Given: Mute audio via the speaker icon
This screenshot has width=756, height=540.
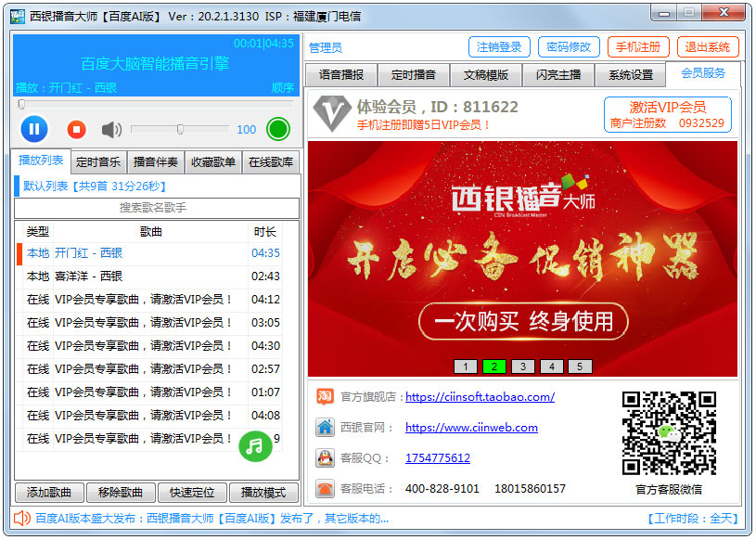Looking at the screenshot, I should [x=111, y=129].
